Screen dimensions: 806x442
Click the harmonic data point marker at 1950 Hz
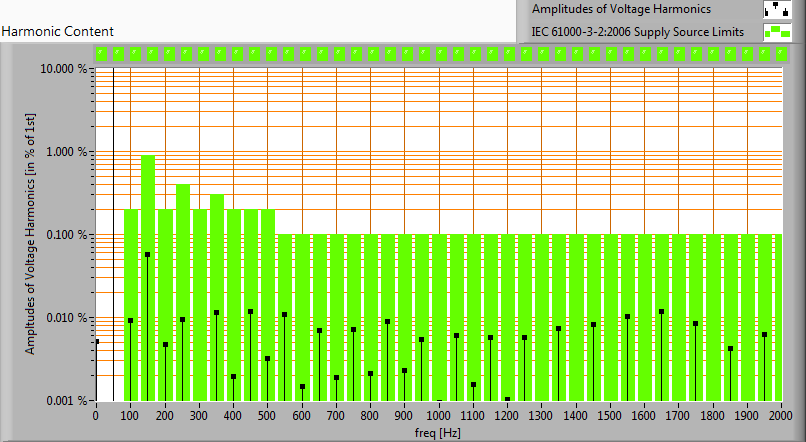[x=764, y=335]
